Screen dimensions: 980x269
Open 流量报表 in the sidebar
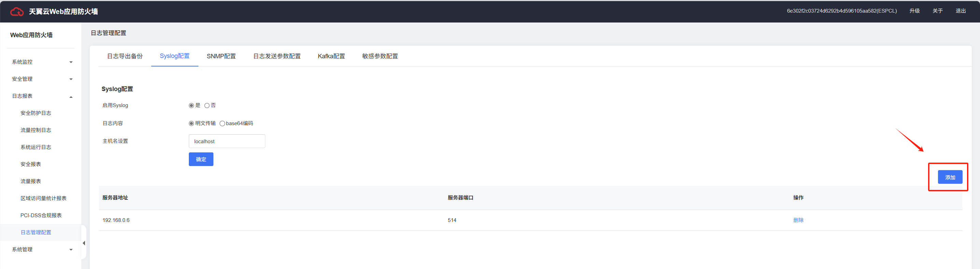[x=30, y=182]
